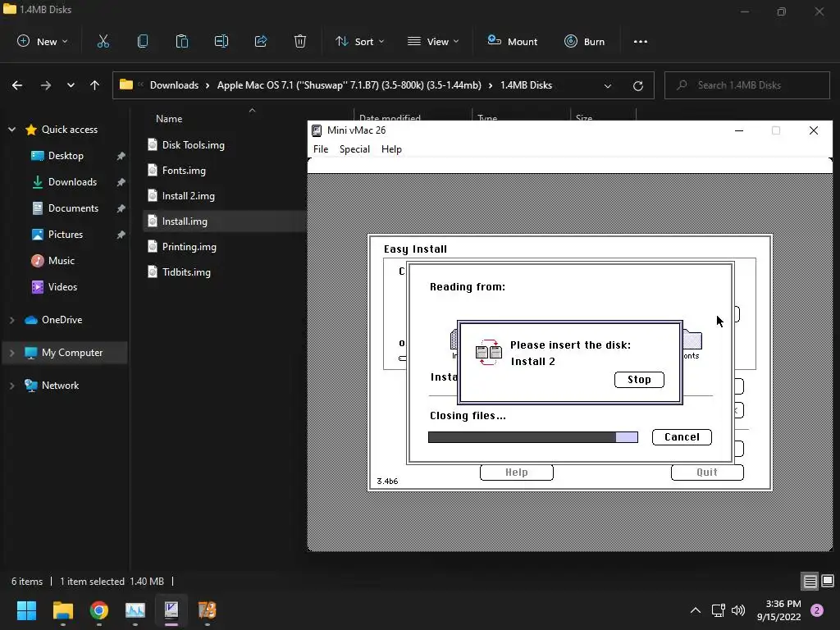Click the Mount button
840x630 pixels.
click(512, 41)
